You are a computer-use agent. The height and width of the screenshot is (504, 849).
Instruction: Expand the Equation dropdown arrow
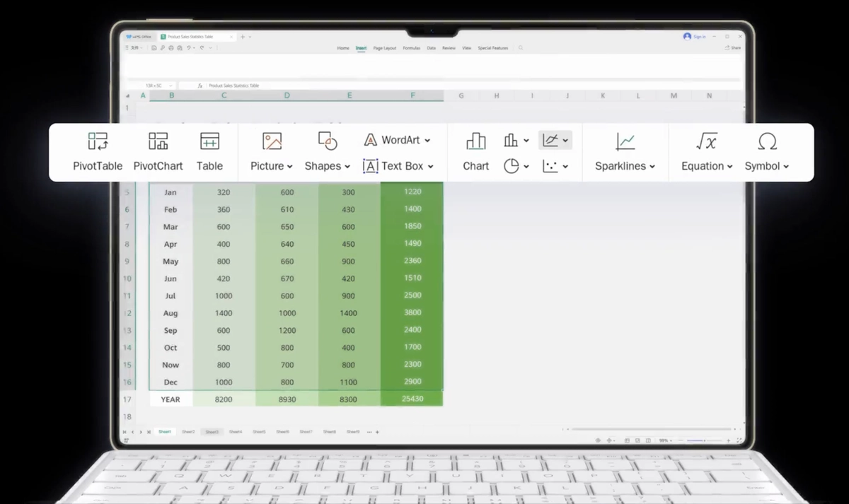point(729,167)
